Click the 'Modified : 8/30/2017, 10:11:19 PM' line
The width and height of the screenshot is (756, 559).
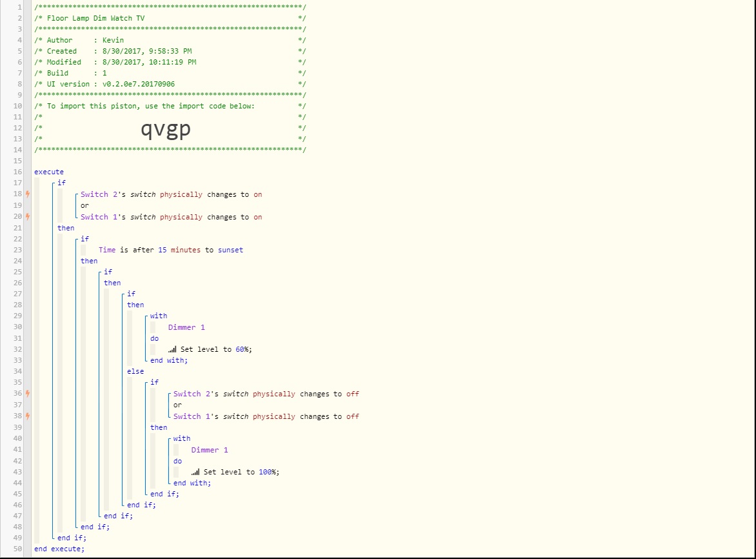(121, 62)
